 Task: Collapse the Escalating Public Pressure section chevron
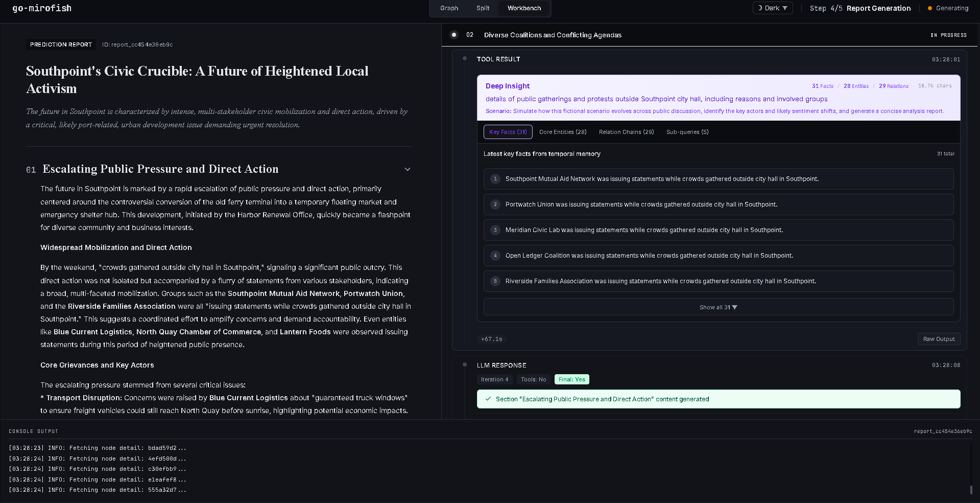408,169
